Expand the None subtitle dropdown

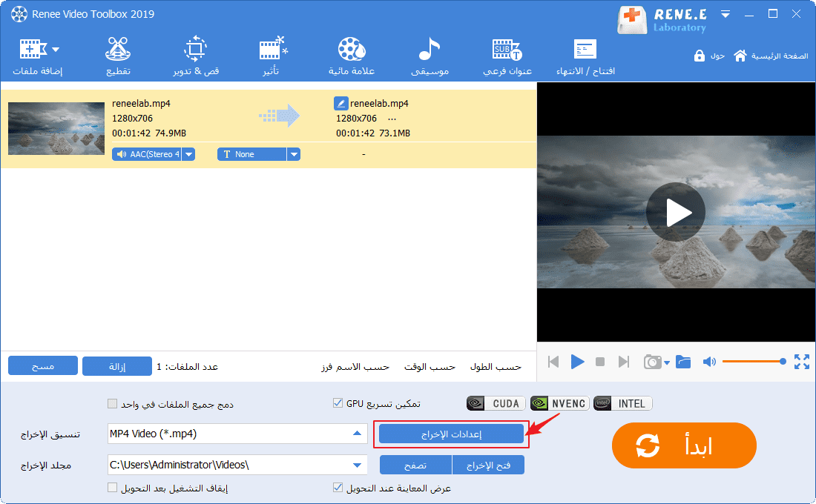pos(294,154)
